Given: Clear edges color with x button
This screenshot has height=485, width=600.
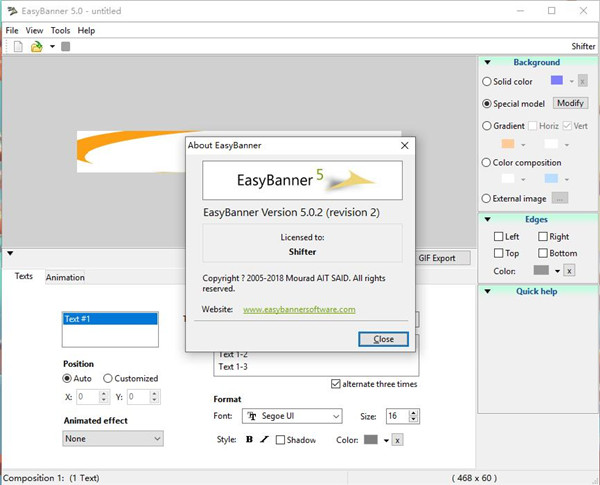Looking at the screenshot, I should click(569, 271).
